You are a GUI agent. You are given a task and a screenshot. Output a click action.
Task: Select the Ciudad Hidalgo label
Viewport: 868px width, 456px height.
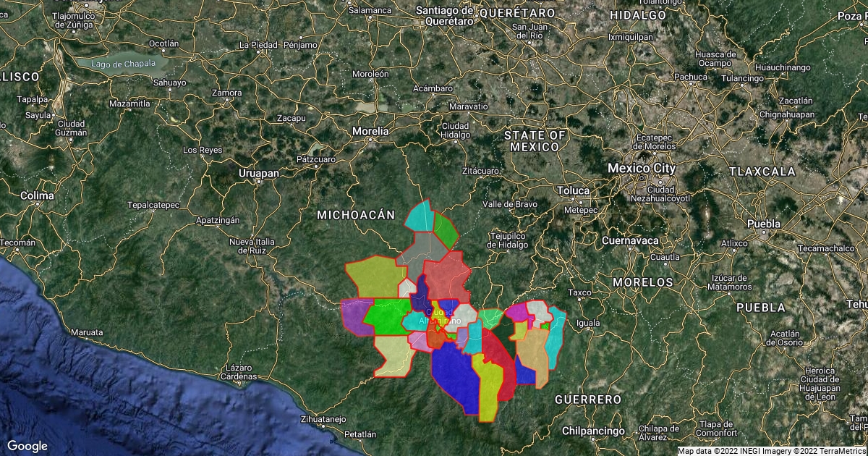pos(456,130)
